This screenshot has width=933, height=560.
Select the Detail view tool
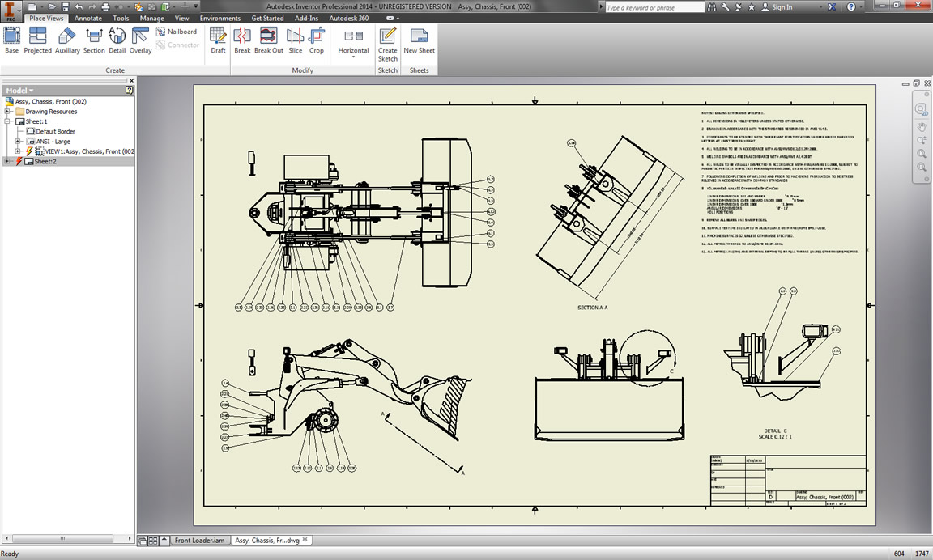[117, 40]
